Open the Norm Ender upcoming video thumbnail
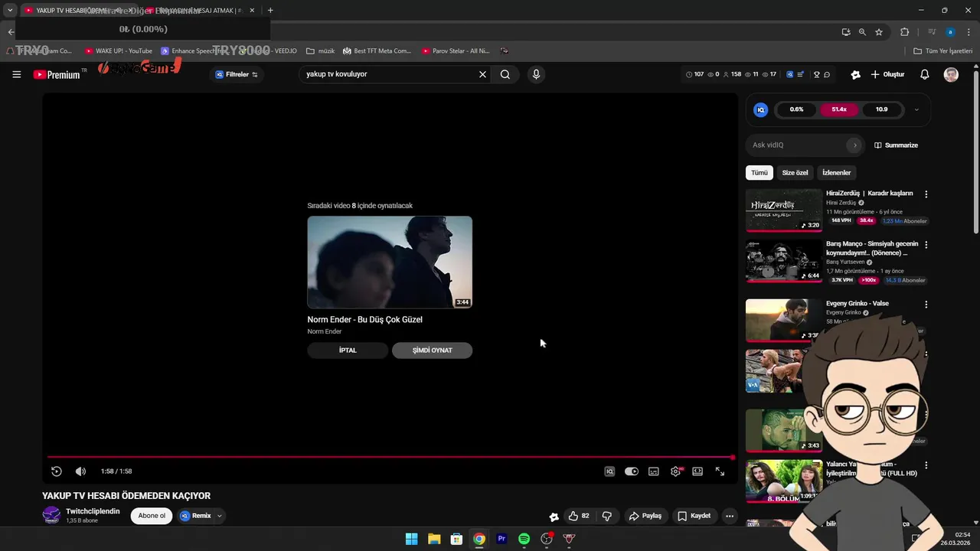This screenshot has height=551, width=980. tap(390, 262)
